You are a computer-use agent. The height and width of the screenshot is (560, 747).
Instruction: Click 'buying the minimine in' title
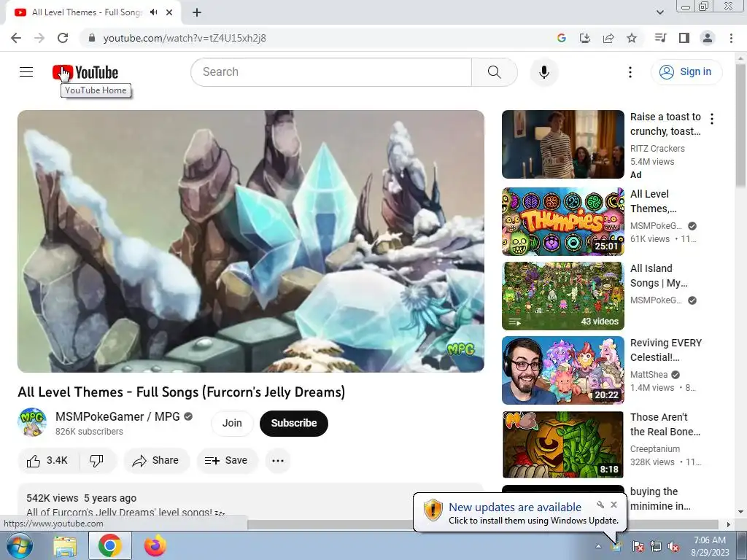point(660,499)
